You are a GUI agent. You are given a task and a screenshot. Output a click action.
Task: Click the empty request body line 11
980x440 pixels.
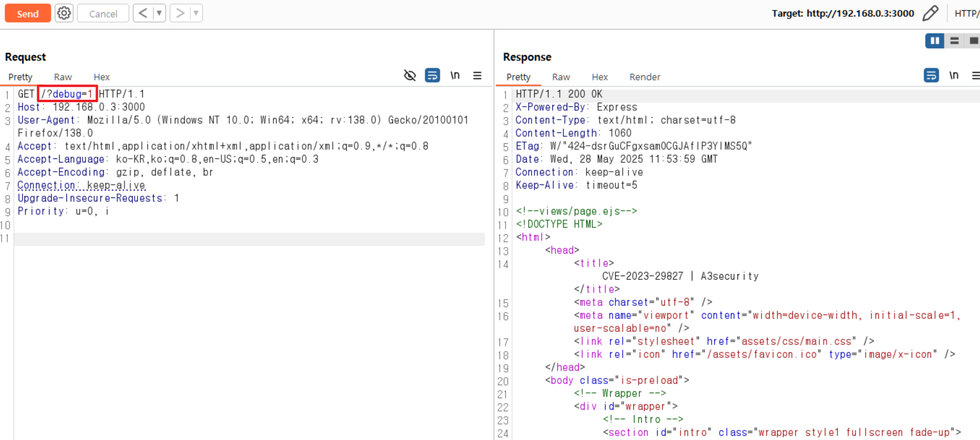click(249, 239)
